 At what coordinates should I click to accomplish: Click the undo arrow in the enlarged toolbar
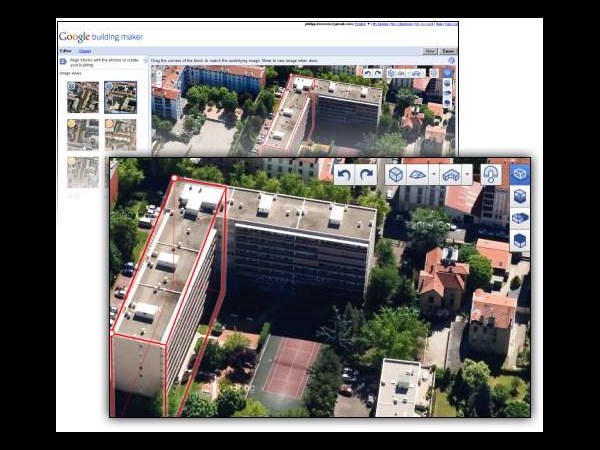(x=344, y=175)
